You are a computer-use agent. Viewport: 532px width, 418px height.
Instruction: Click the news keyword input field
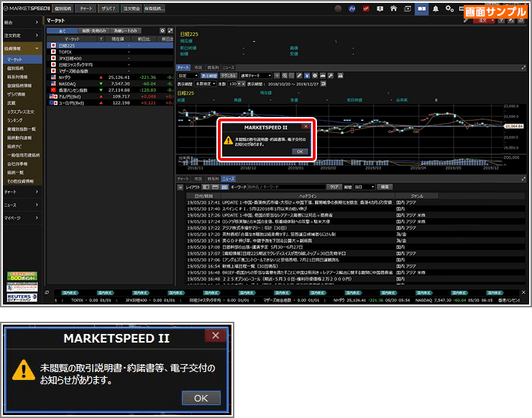tap(286, 187)
